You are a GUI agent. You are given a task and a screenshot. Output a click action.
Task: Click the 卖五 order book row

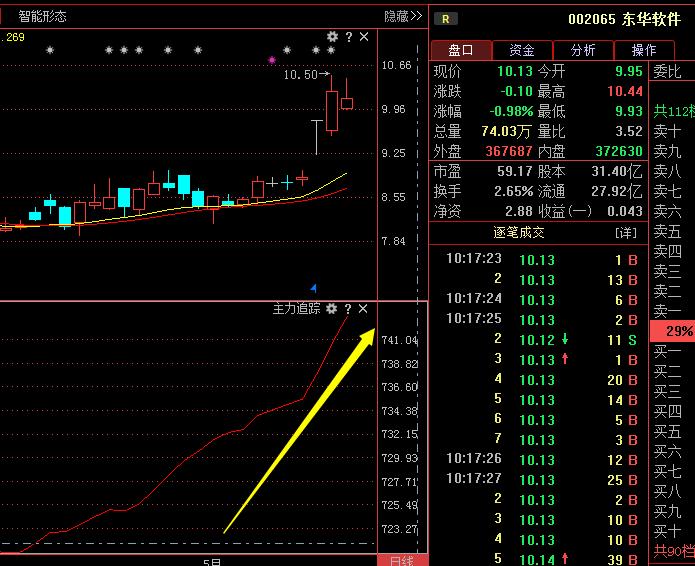(672, 231)
